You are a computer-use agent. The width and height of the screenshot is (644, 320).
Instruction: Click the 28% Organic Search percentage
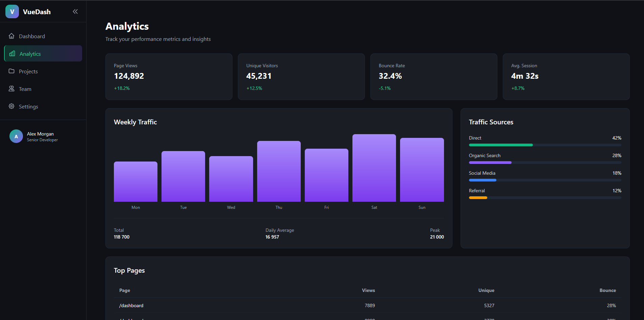pyautogui.click(x=617, y=155)
